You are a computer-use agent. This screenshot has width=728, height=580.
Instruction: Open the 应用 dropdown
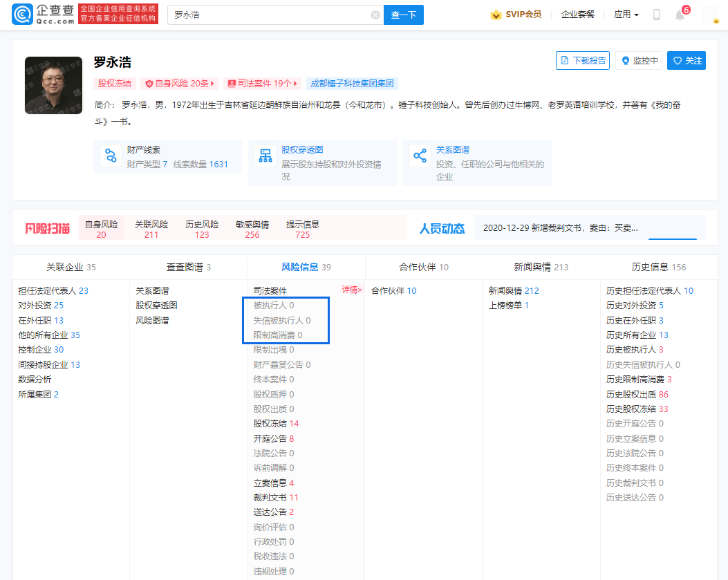click(626, 14)
